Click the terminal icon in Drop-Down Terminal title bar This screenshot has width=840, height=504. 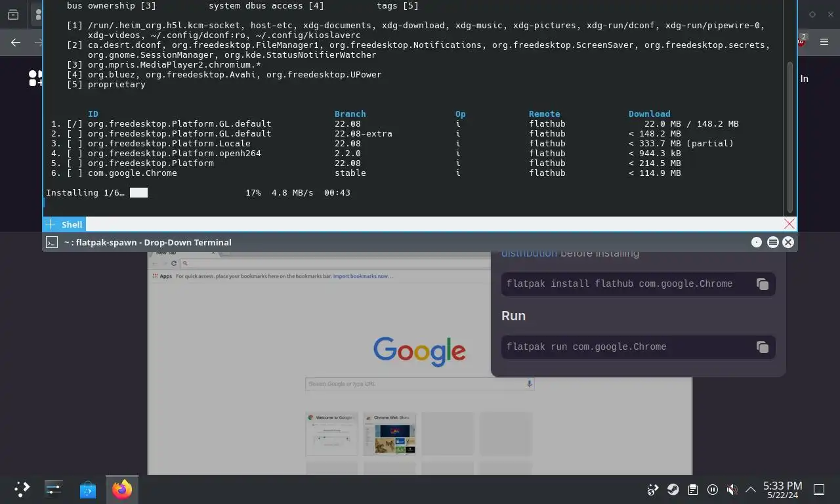coord(52,242)
